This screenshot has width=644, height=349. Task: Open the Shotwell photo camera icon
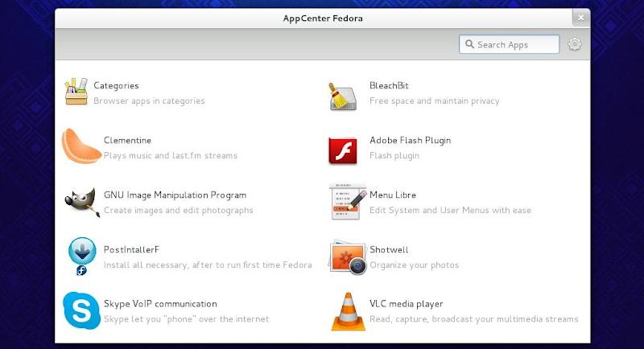pyautogui.click(x=348, y=257)
